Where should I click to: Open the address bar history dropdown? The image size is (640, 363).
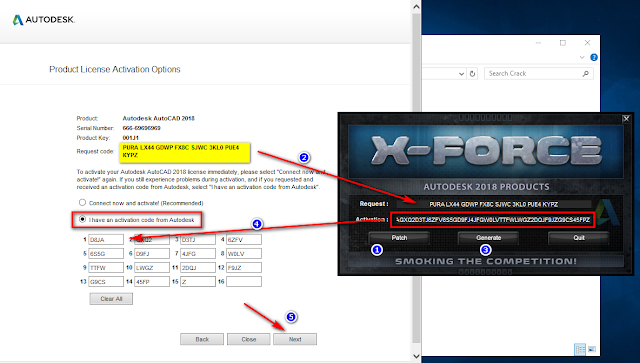click(461, 74)
